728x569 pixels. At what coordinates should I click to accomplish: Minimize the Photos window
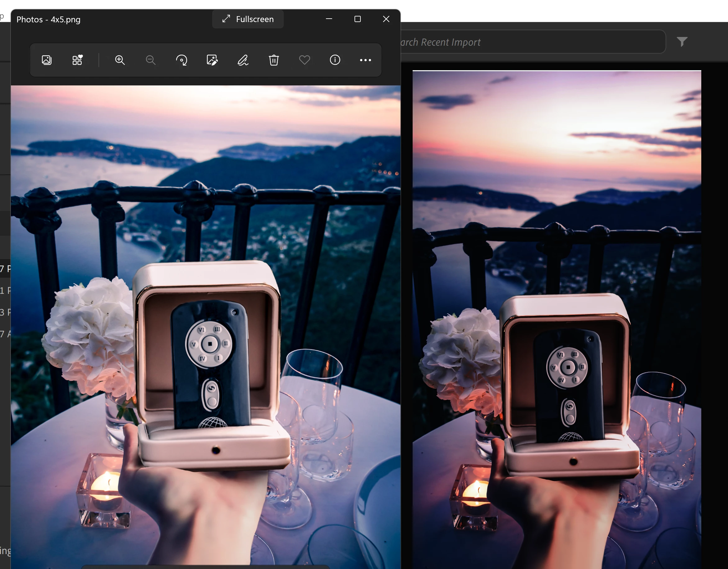(x=329, y=19)
